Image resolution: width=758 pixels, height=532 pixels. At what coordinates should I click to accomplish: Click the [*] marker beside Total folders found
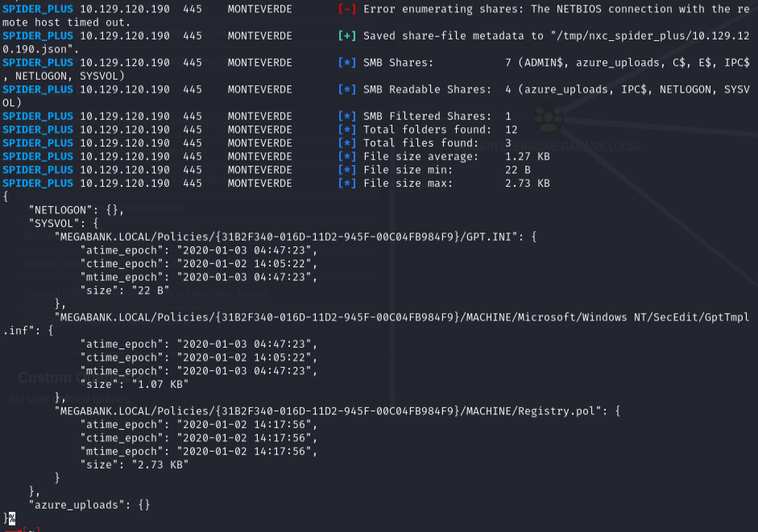coord(347,130)
